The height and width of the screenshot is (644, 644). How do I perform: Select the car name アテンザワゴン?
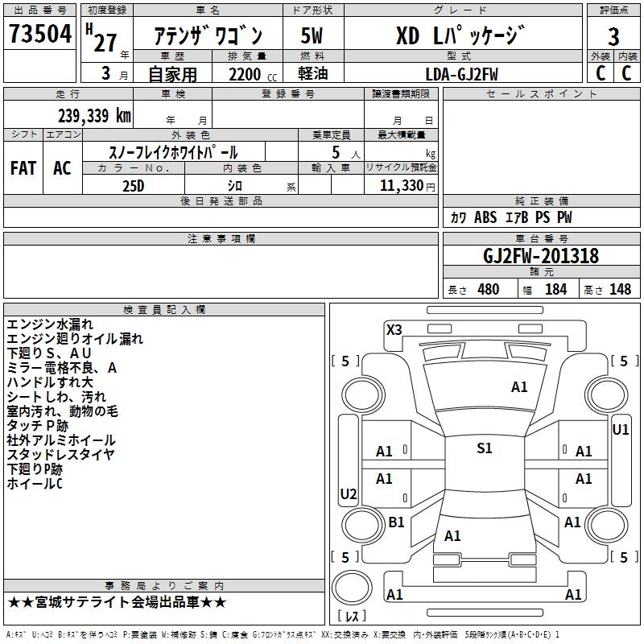(x=208, y=35)
